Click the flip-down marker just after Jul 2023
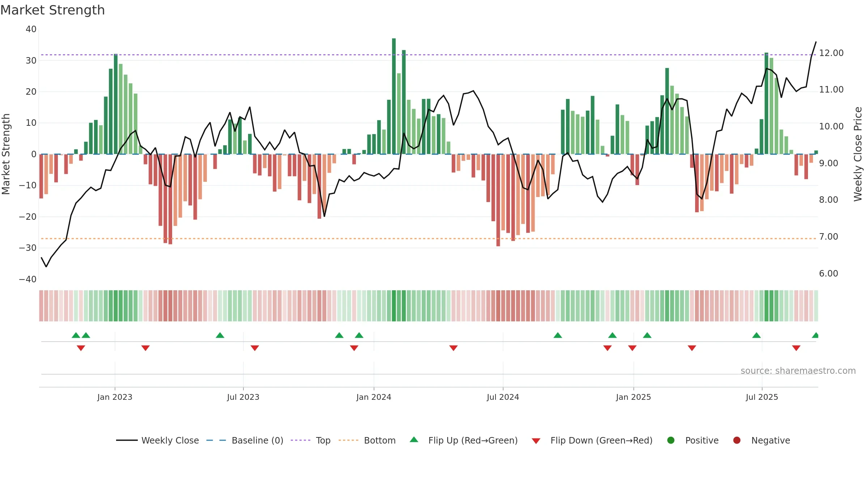The height and width of the screenshot is (488, 868). point(255,348)
